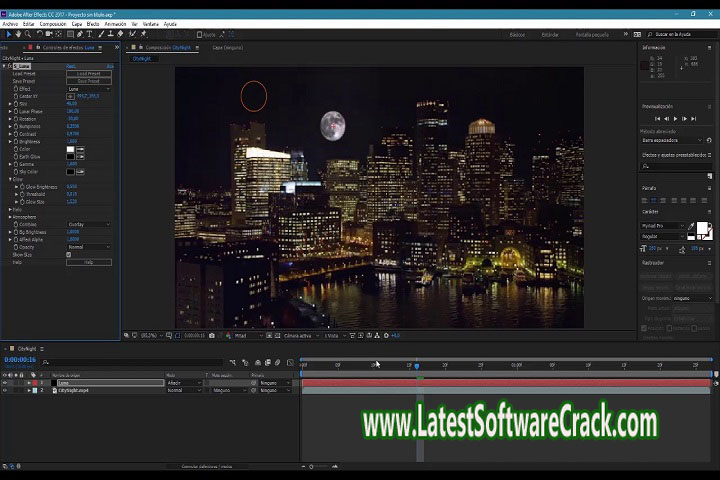
Task: Open the Myriad Pro font family dropdown
Action: 663,226
